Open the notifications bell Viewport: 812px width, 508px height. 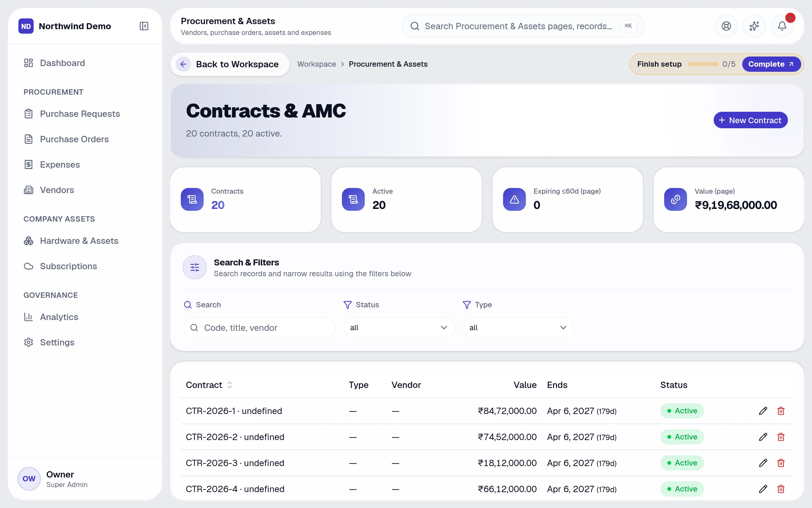pos(782,26)
